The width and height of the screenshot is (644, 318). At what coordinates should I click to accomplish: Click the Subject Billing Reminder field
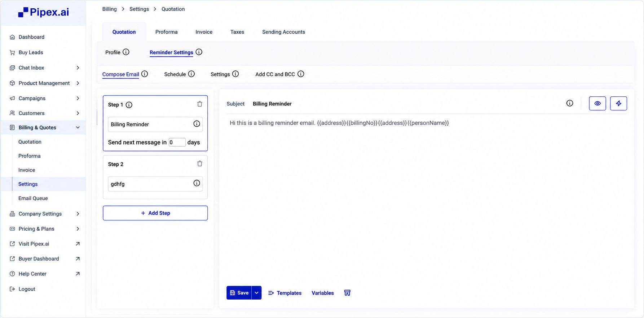pyautogui.click(x=272, y=104)
